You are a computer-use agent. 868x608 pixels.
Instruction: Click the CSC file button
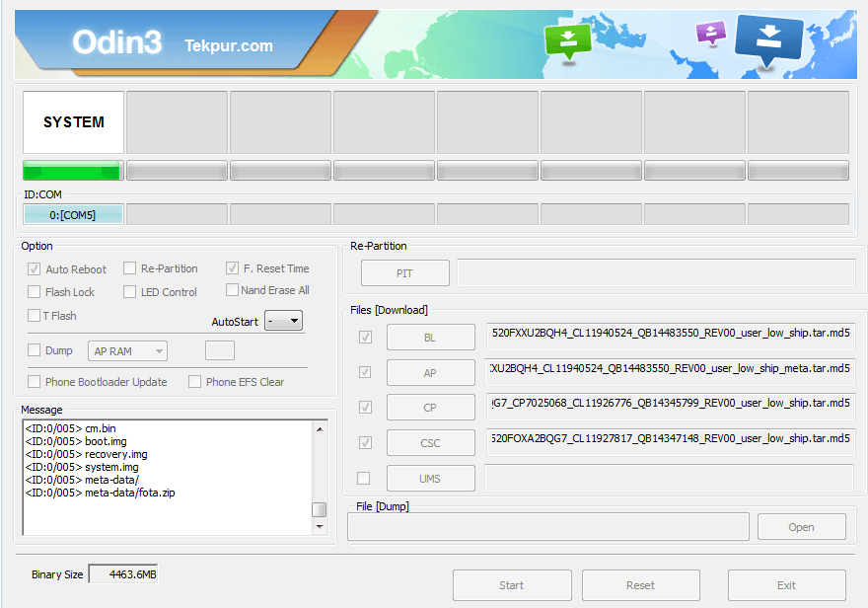tap(431, 443)
